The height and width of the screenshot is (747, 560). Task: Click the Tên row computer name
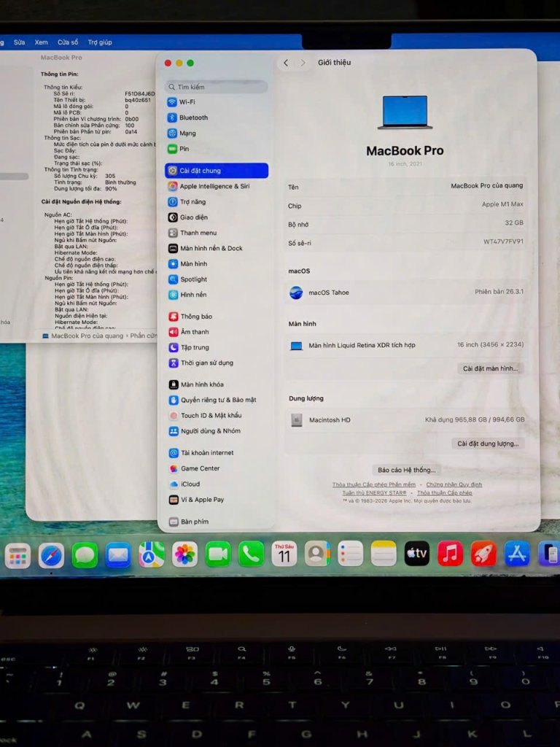[x=405, y=187]
